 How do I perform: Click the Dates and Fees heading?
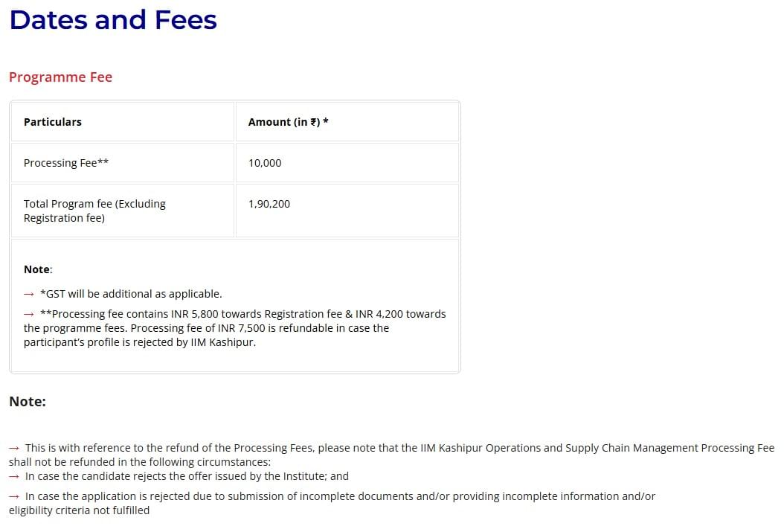point(113,20)
